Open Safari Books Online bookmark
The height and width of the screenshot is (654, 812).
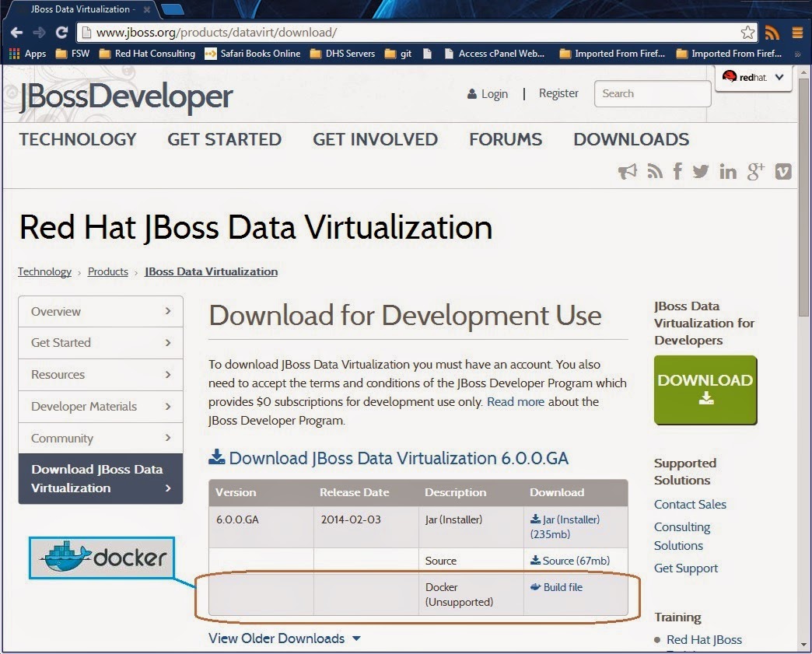[253, 54]
